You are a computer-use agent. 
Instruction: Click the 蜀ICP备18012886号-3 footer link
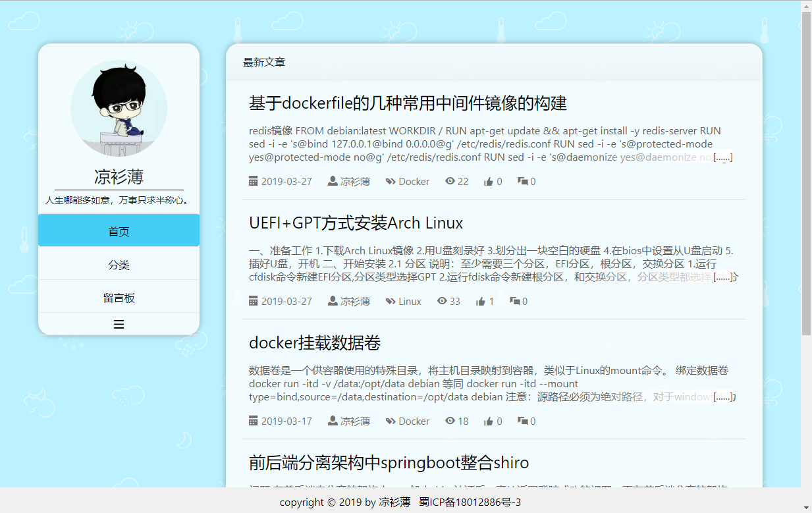coord(470,502)
